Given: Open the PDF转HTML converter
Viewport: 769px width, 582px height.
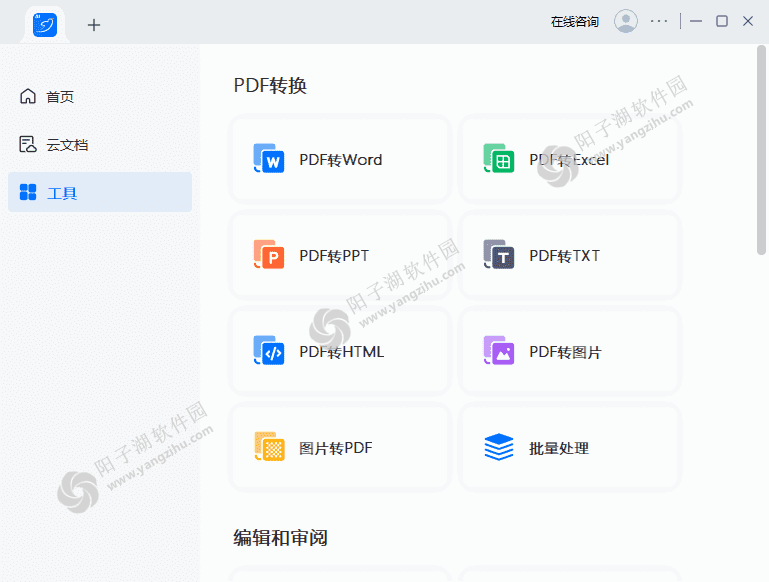Looking at the screenshot, I should [x=340, y=351].
